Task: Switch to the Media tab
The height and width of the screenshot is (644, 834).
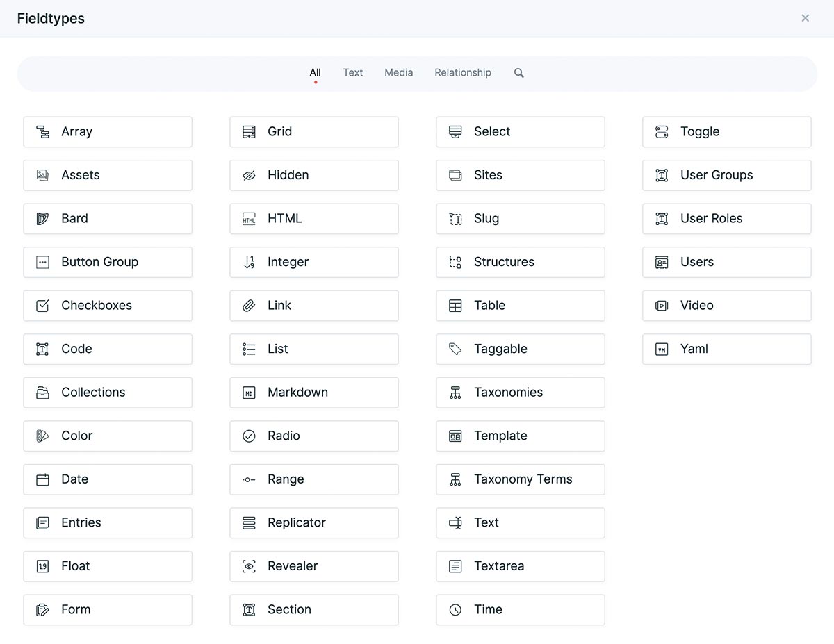Action: click(x=398, y=72)
